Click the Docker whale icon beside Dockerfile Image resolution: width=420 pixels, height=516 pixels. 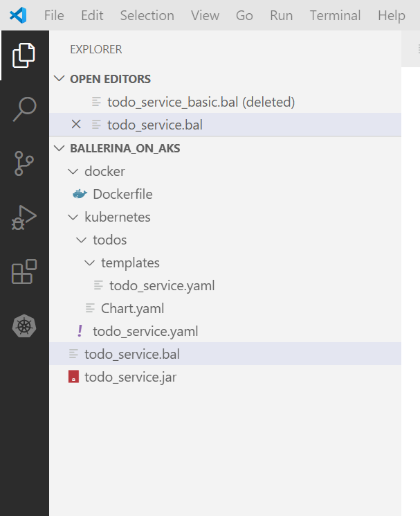click(x=80, y=195)
